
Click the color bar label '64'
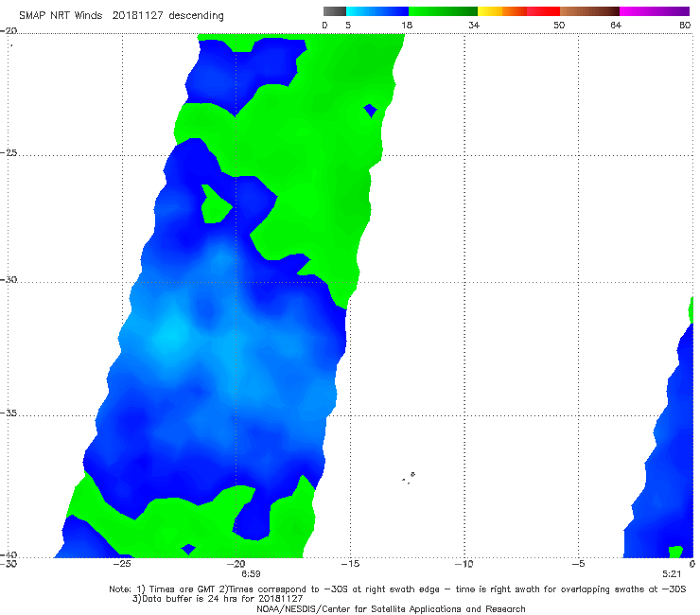(x=616, y=26)
